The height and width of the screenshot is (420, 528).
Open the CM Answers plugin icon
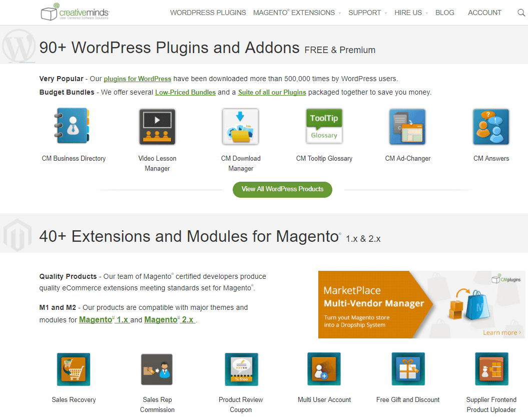click(491, 127)
